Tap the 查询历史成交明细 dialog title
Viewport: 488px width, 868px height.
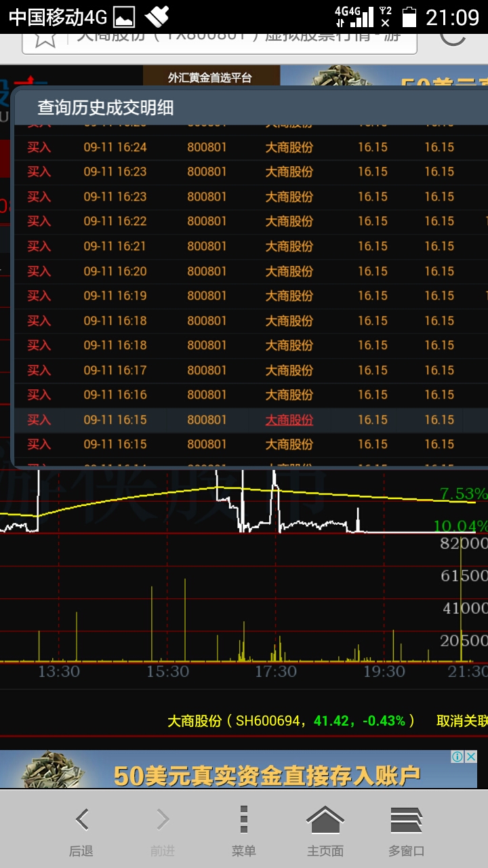(105, 107)
